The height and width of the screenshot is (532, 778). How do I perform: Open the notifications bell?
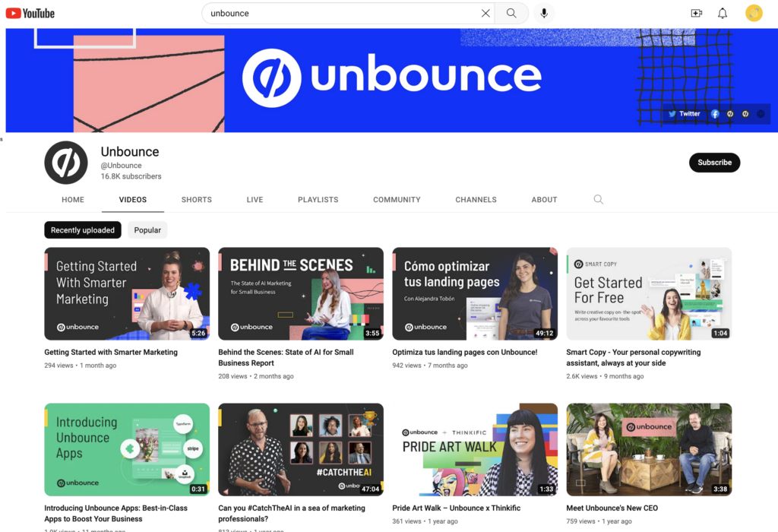coord(723,14)
